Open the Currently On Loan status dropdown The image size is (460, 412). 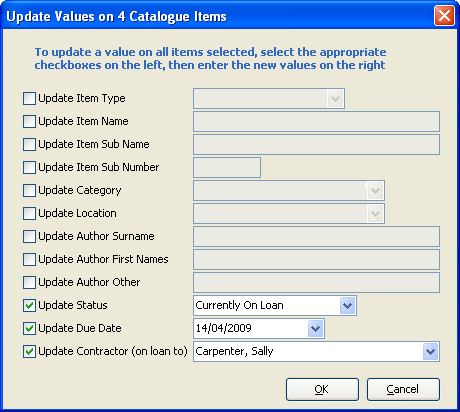click(347, 306)
